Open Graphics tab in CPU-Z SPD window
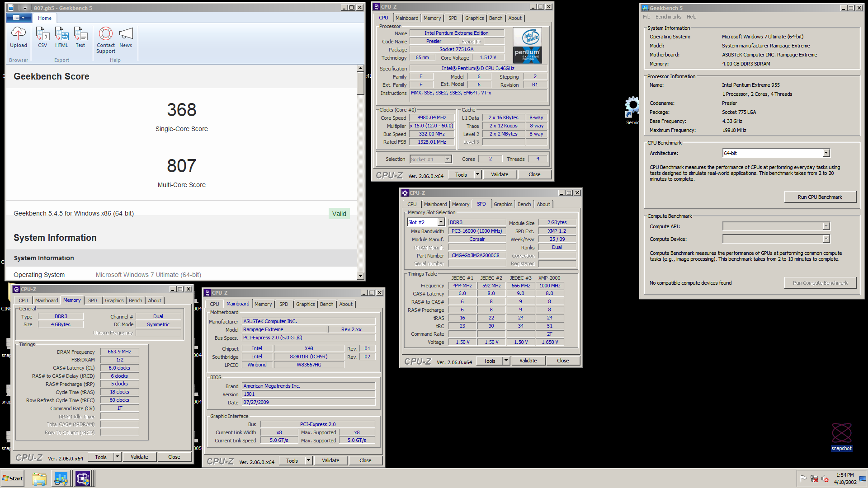 [503, 204]
